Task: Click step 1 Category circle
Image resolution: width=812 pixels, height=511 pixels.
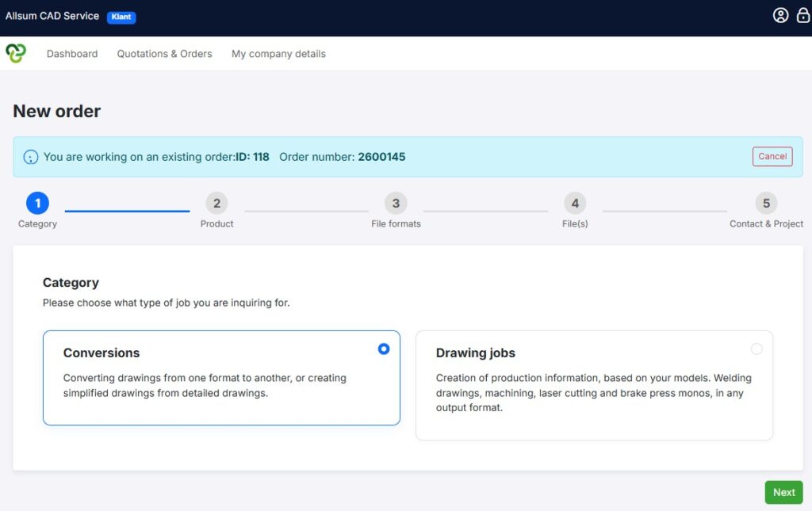Action: tap(37, 204)
